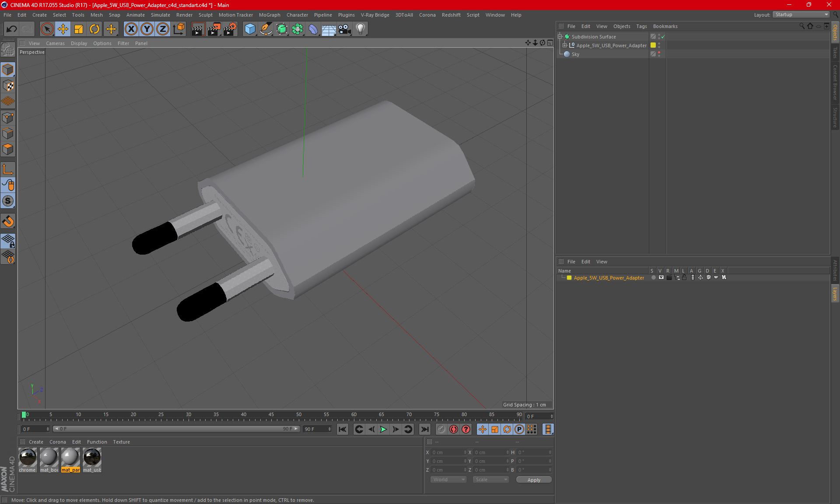Screen dimensions: 840x504
Task: Open the World coordinate dropdown
Action: (x=449, y=480)
